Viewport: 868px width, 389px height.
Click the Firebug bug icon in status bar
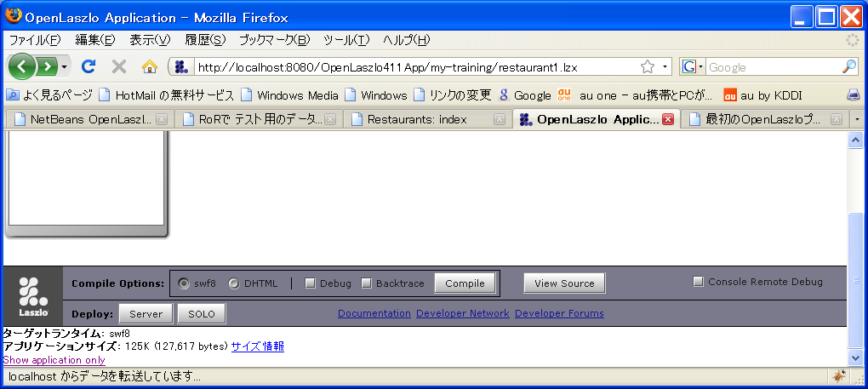(x=839, y=377)
